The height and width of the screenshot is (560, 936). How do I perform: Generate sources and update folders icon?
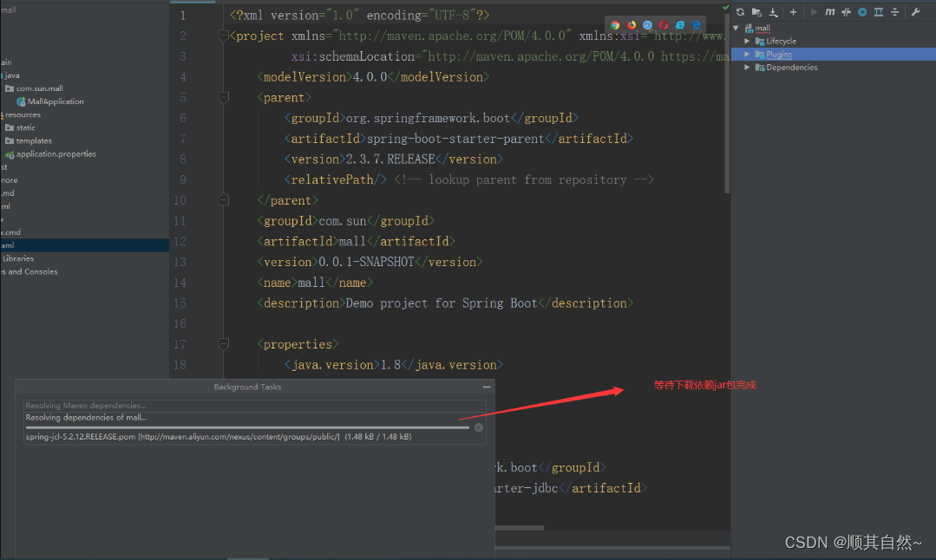(756, 11)
